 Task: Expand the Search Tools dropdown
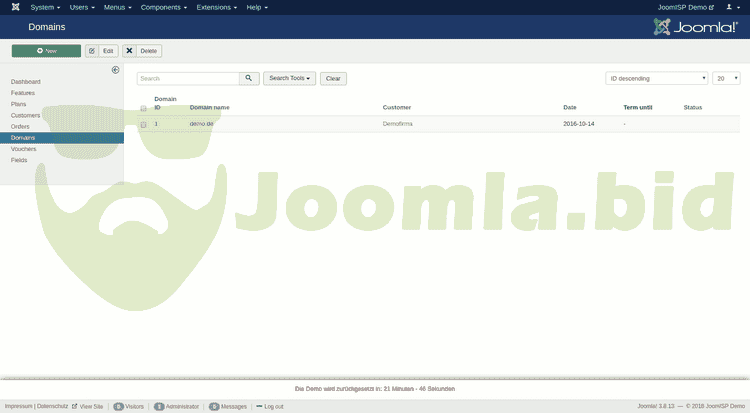click(x=290, y=78)
